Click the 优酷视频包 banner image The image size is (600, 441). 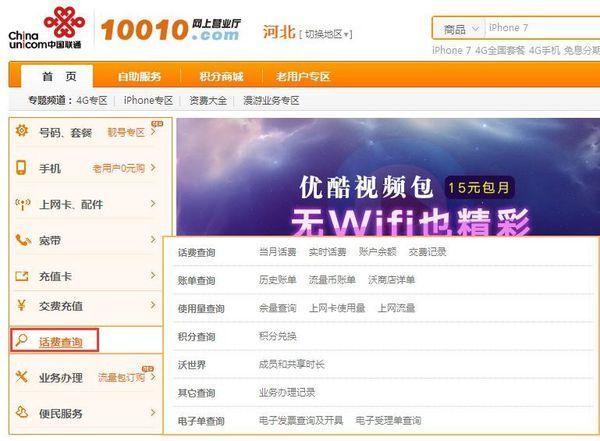(388, 177)
